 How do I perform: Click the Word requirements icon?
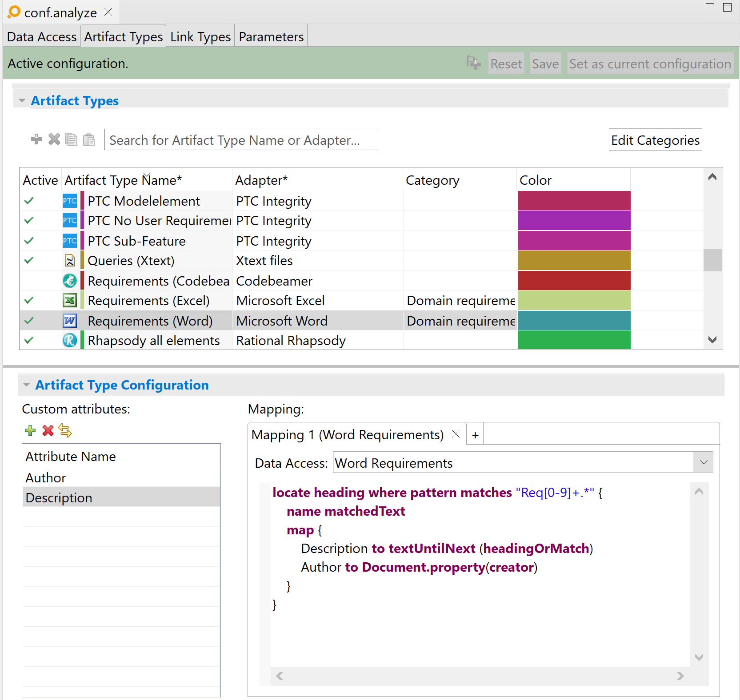point(70,321)
